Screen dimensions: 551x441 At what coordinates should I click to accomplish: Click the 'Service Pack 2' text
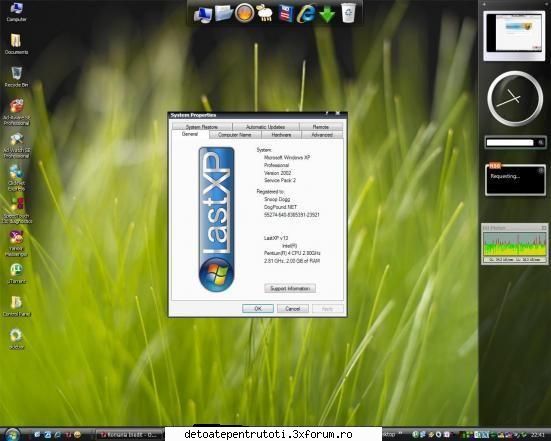(x=280, y=180)
